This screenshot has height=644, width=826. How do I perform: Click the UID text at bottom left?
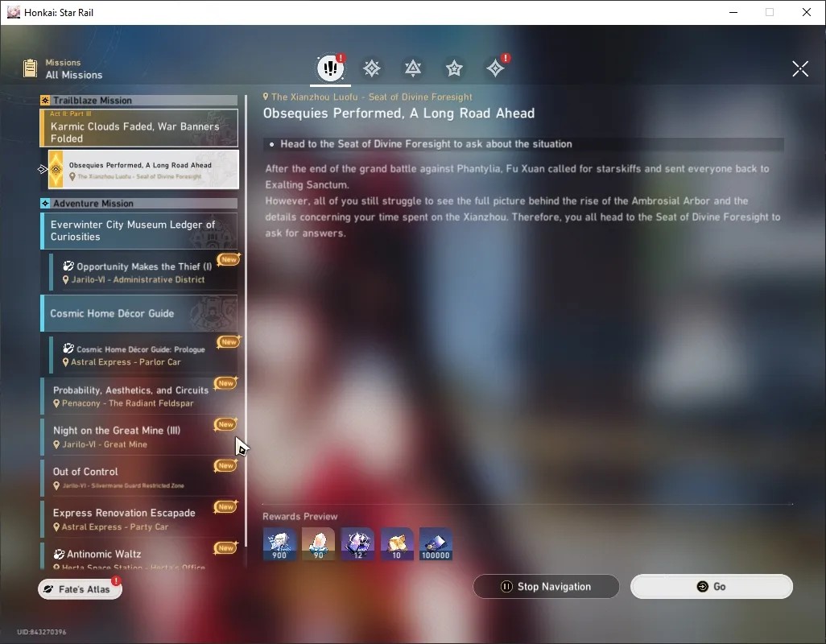[x=42, y=632]
